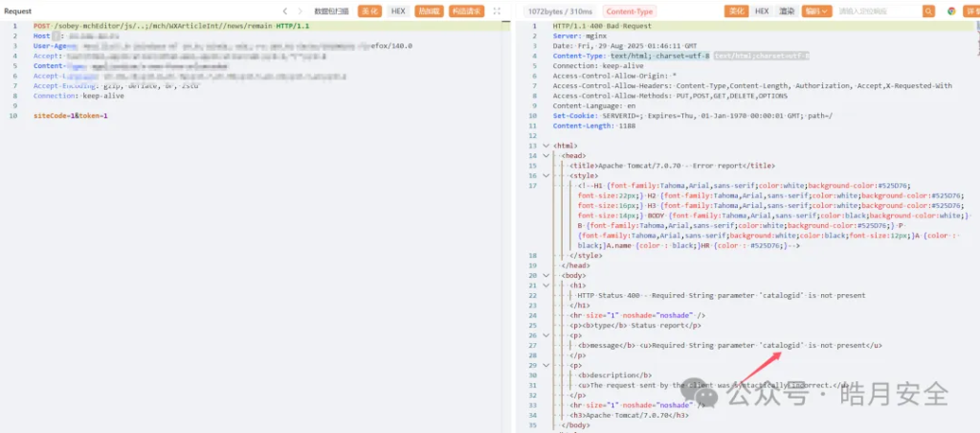Toggle HEX view in Request panel
Image resolution: width=980 pixels, height=433 pixels.
(x=398, y=11)
